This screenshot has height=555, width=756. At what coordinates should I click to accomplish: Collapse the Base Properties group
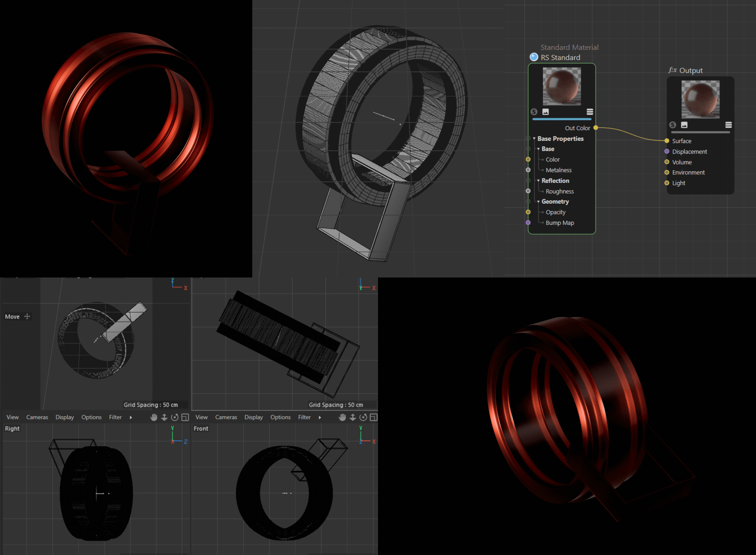pos(534,139)
